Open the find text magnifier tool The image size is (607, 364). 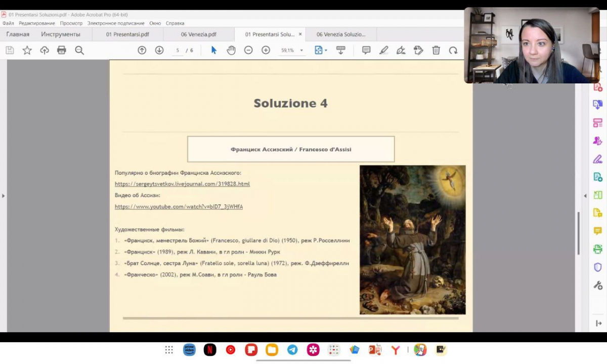pos(79,50)
